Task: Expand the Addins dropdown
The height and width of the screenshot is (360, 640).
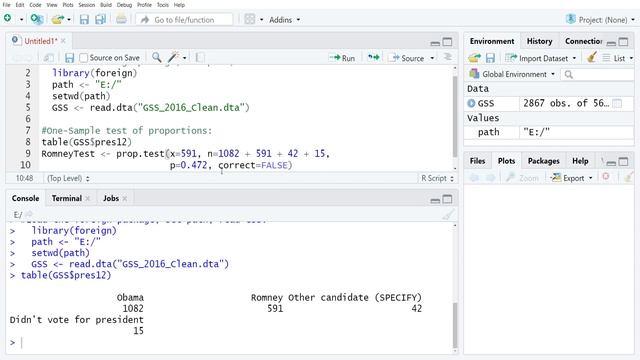Action: pos(284,20)
